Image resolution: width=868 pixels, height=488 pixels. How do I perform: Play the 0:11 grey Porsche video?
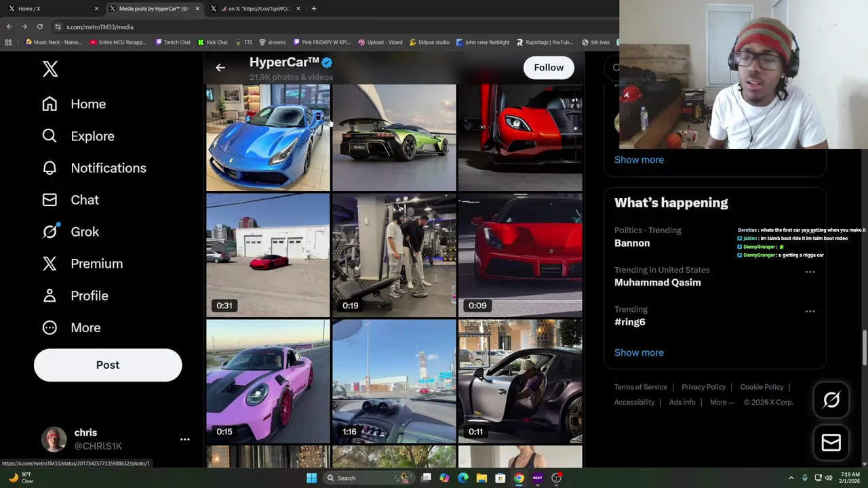(520, 382)
